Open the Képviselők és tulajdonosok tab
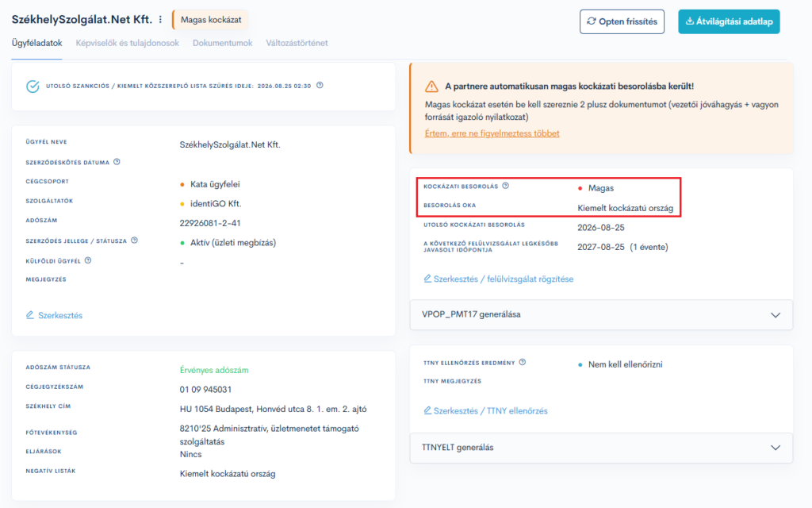 [128, 43]
